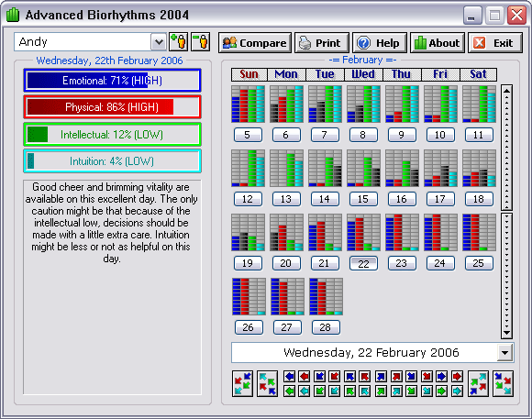Image resolution: width=532 pixels, height=419 pixels.
Task: Open the Help button
Action: click(380, 43)
